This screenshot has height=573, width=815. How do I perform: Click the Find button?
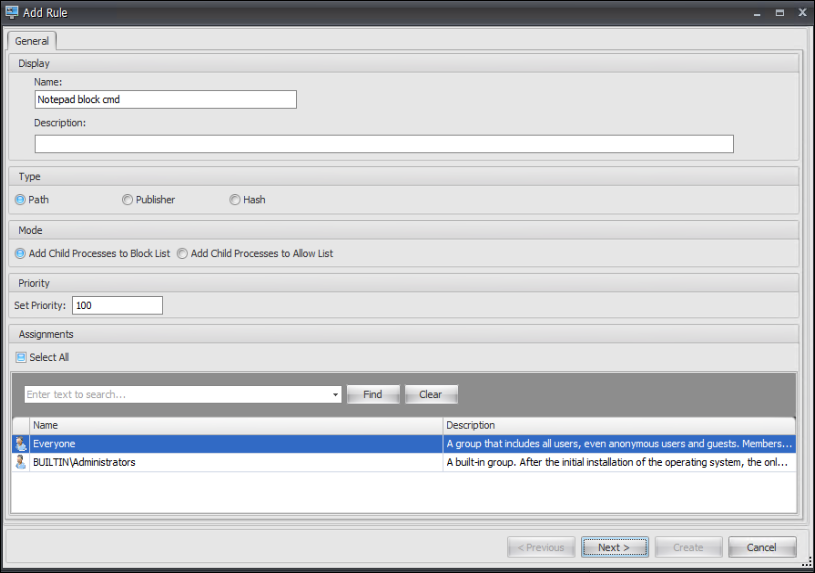(x=373, y=395)
